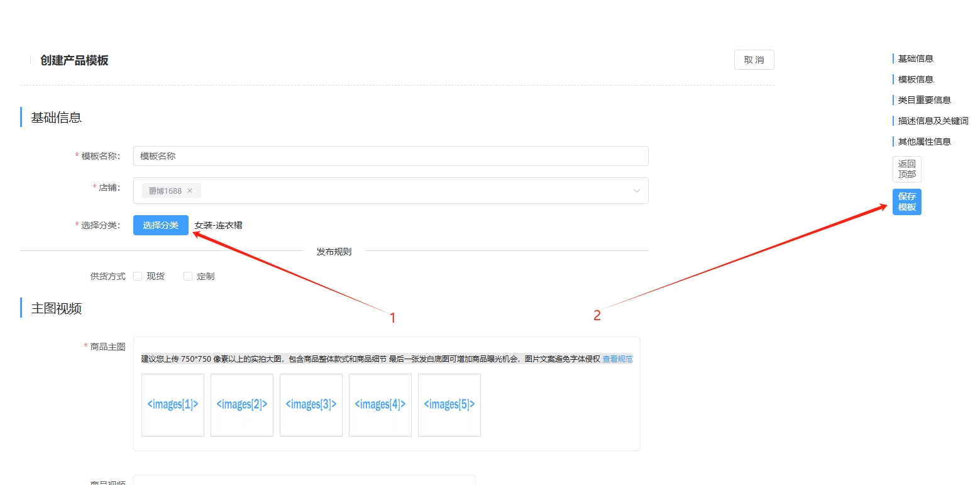Navigate to 类目重要信息 anchor
The width and height of the screenshot is (980, 485).
[924, 100]
